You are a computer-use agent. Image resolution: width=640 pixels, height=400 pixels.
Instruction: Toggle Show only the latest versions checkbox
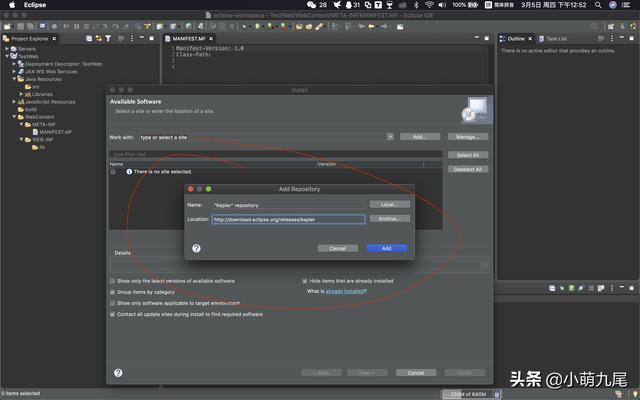[112, 281]
